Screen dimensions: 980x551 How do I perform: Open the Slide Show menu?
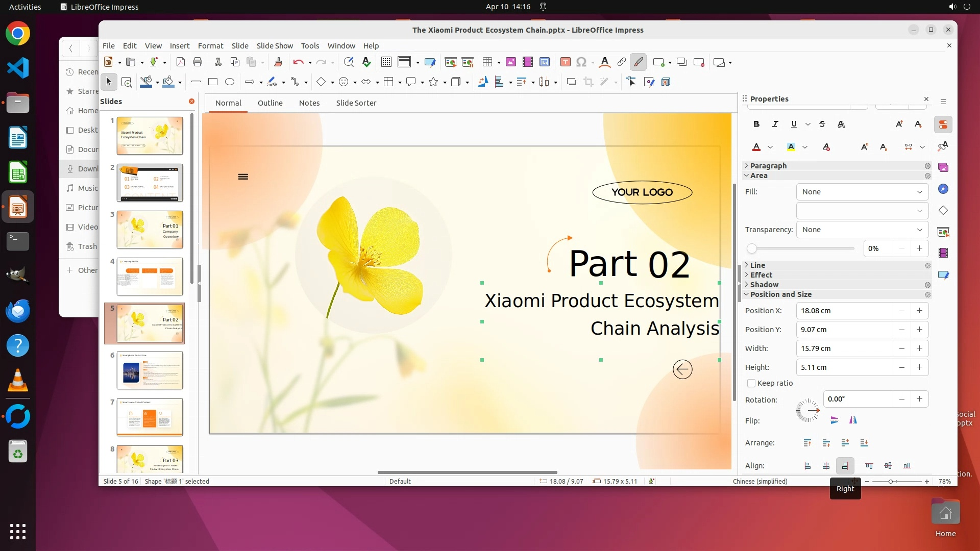click(275, 46)
